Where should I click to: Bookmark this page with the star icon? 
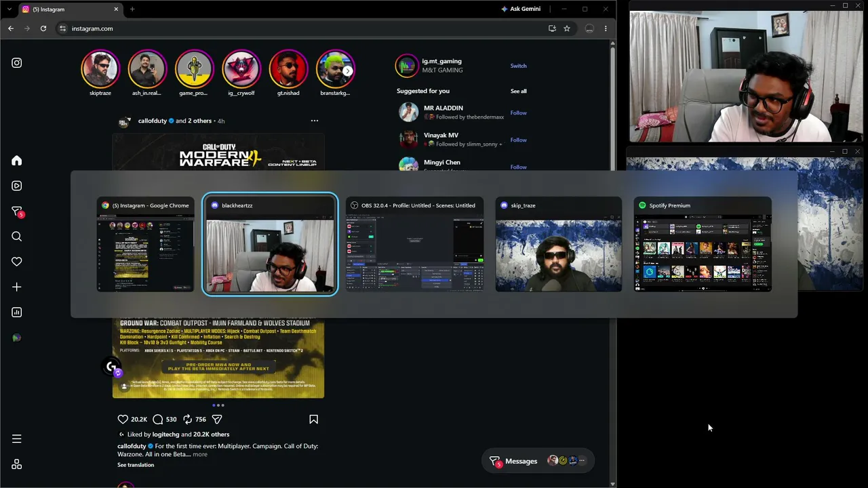coord(567,28)
